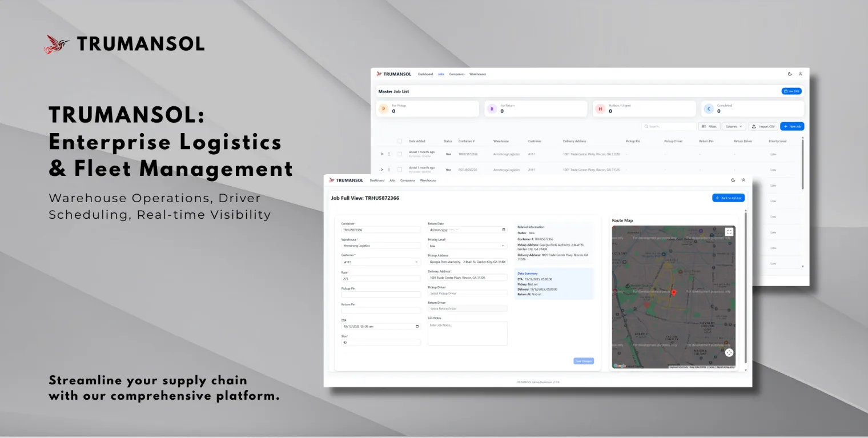Click the red location pin on the Route Map
868x438 pixels.
point(674,293)
